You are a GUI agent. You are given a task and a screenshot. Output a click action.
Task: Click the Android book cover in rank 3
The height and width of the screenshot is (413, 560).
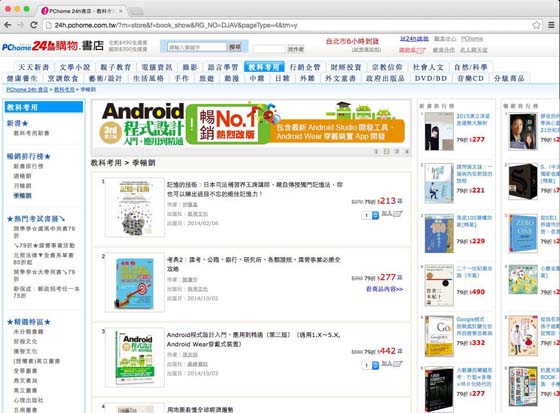135,358
